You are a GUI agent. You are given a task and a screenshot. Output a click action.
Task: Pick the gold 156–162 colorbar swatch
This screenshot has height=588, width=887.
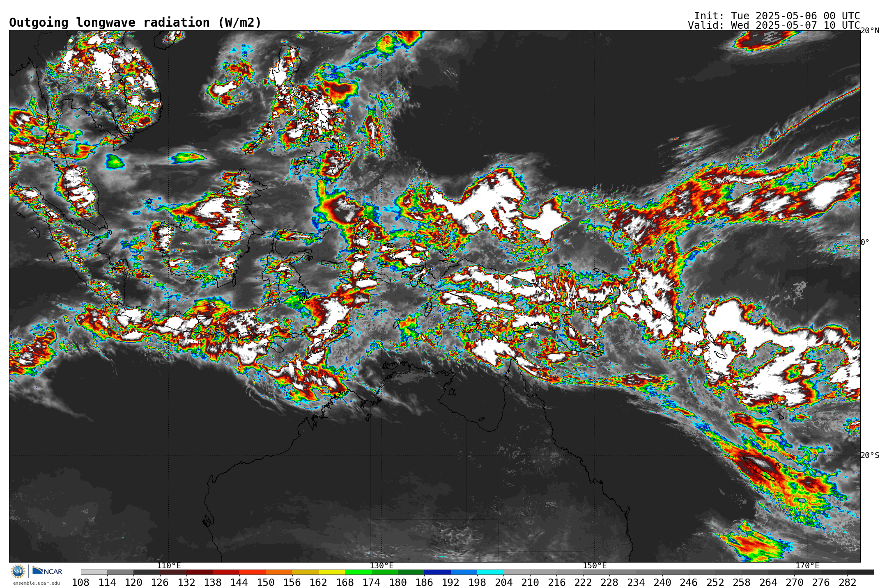coord(305,572)
